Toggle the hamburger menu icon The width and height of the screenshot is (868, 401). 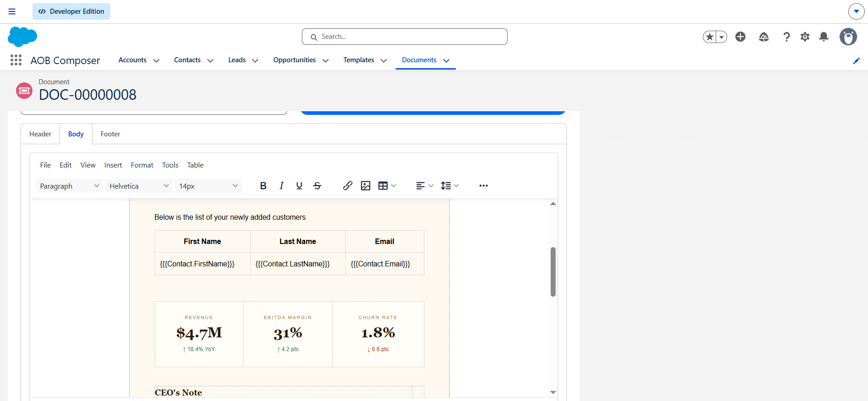(x=12, y=11)
